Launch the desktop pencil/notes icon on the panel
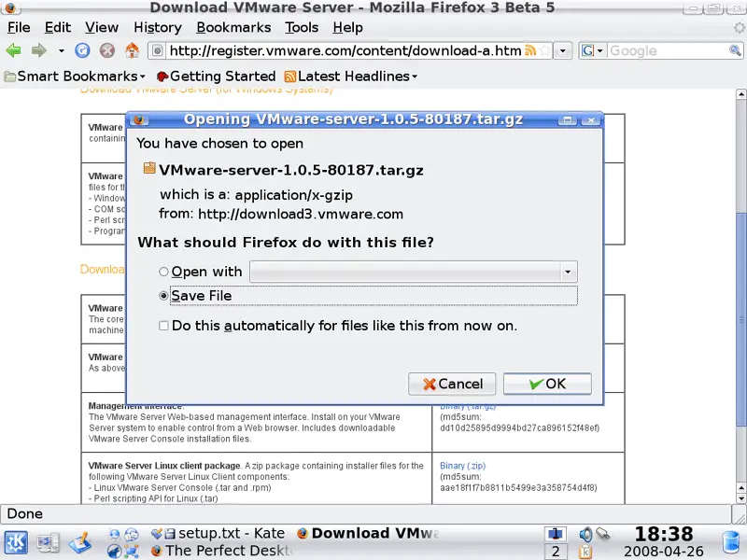This screenshot has height=560, width=747. point(80,543)
